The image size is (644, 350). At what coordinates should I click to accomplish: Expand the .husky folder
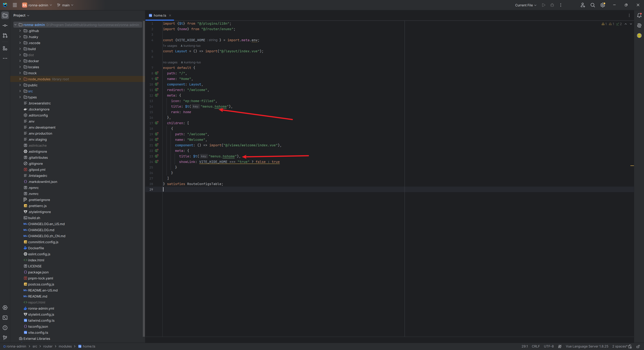pyautogui.click(x=20, y=37)
